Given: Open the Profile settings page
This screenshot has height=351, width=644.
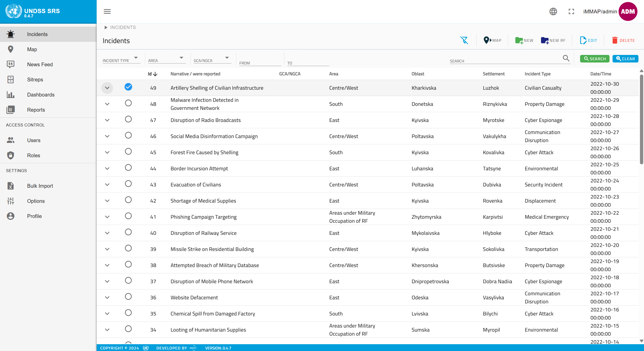Looking at the screenshot, I should (x=34, y=216).
